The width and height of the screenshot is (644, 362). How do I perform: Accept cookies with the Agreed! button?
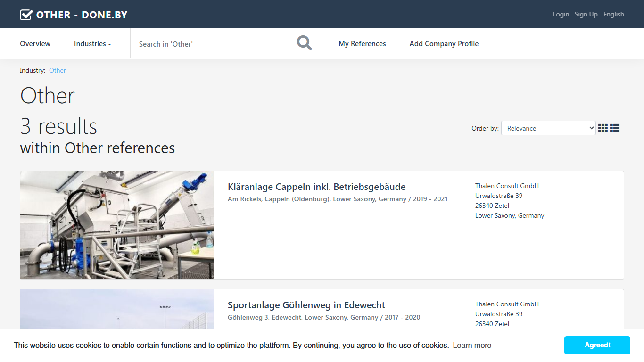(597, 345)
